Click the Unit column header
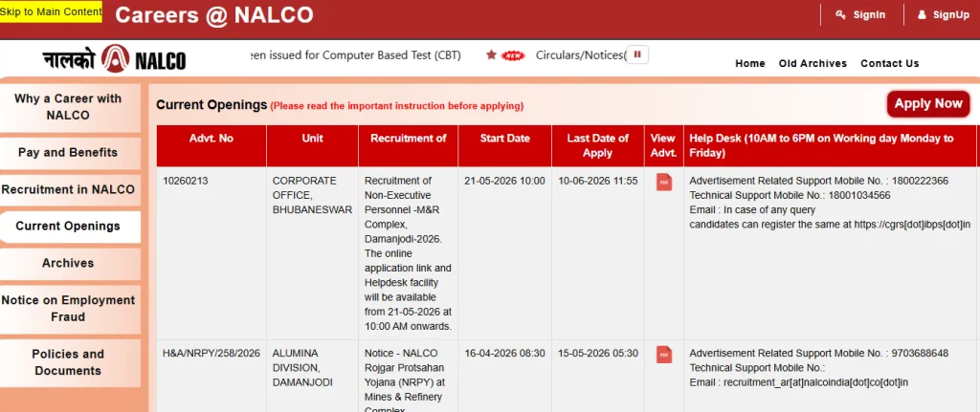 click(x=313, y=145)
